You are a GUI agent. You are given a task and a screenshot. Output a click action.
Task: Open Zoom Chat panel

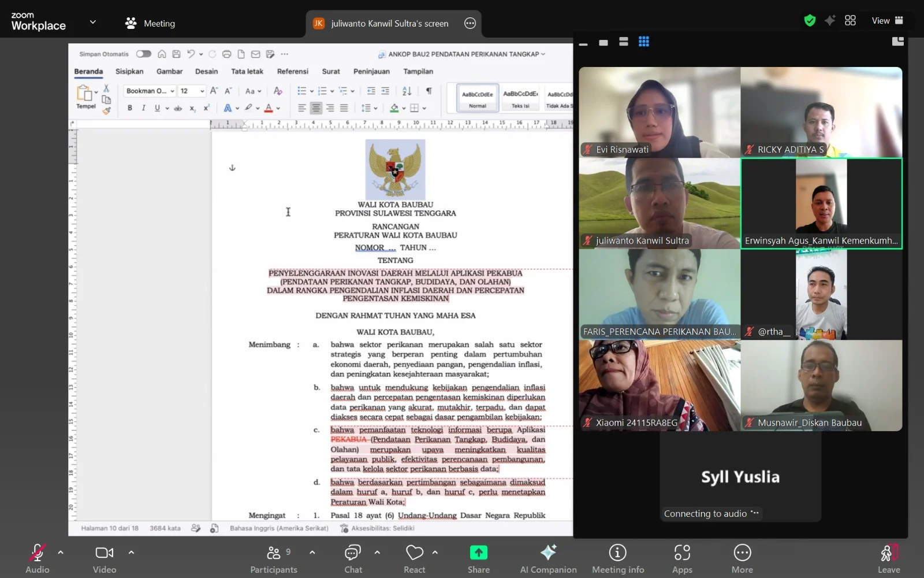pos(353,559)
